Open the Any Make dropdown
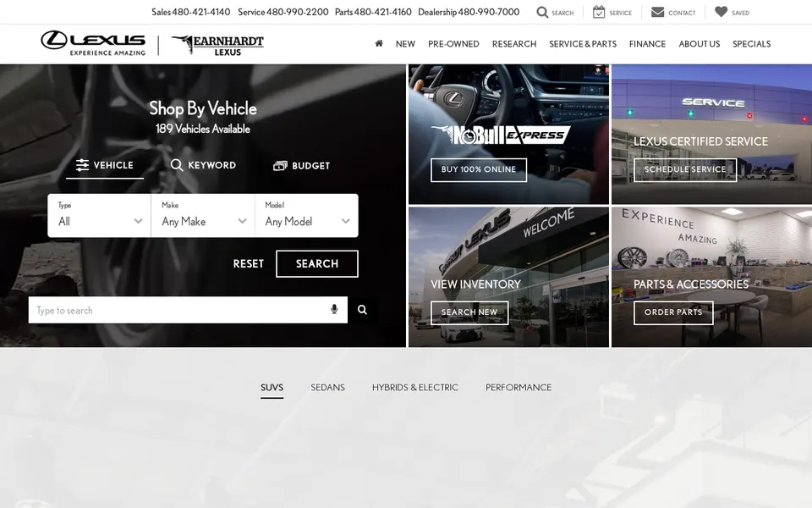This screenshot has height=508, width=812. pyautogui.click(x=203, y=216)
